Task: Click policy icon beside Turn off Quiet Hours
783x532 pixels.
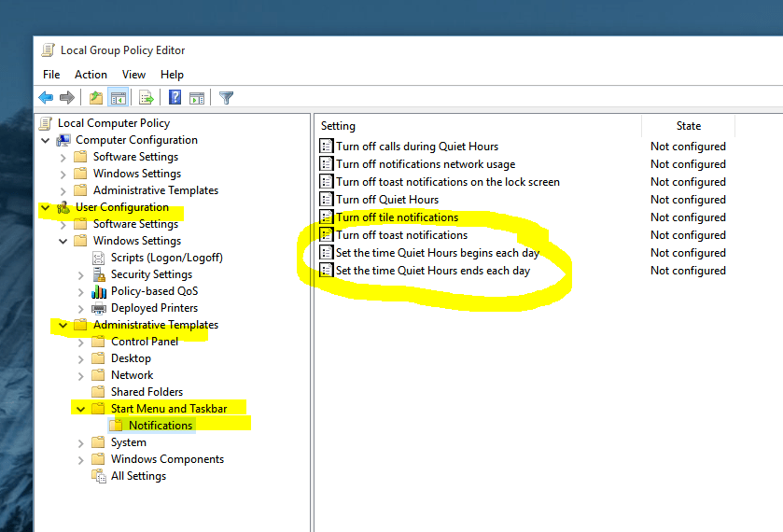Action: [x=326, y=200]
